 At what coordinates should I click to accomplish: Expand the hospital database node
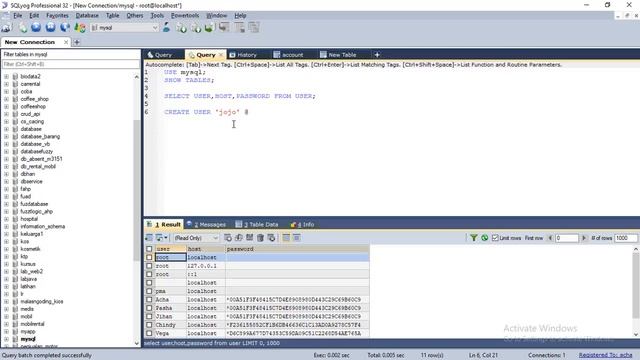(x=7, y=219)
